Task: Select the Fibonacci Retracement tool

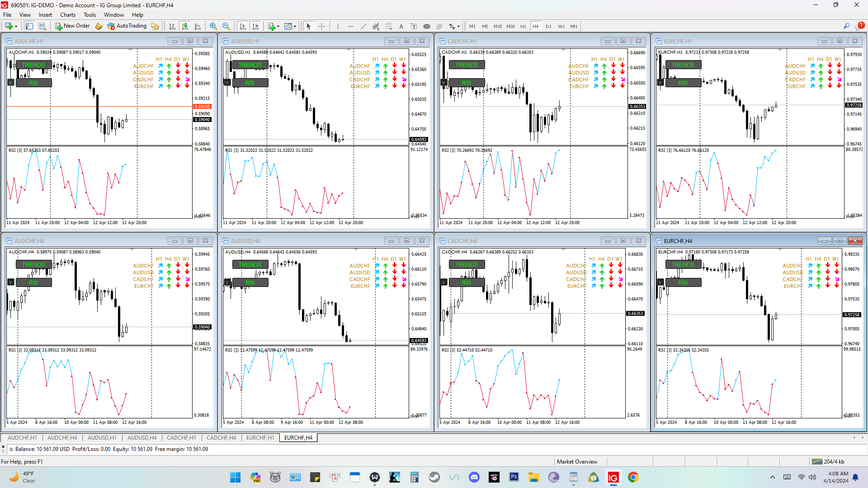Action: (x=388, y=26)
